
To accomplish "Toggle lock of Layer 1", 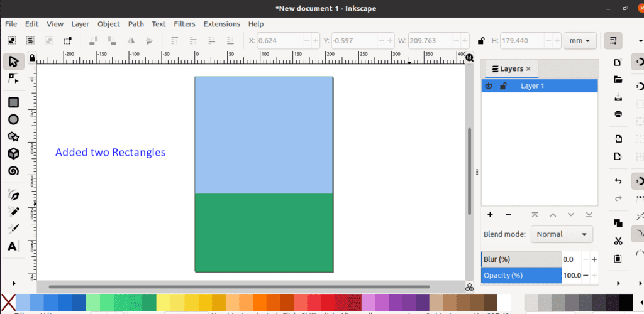I will click(x=503, y=85).
